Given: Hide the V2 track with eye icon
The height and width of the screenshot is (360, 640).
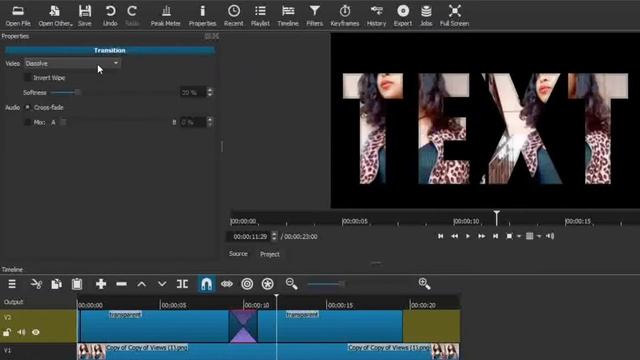Looking at the screenshot, I should pos(36,332).
